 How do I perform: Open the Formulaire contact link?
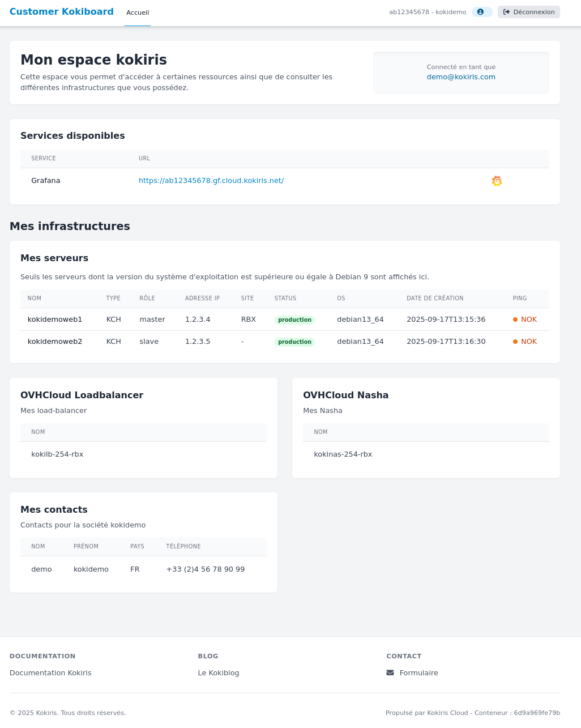click(x=418, y=673)
